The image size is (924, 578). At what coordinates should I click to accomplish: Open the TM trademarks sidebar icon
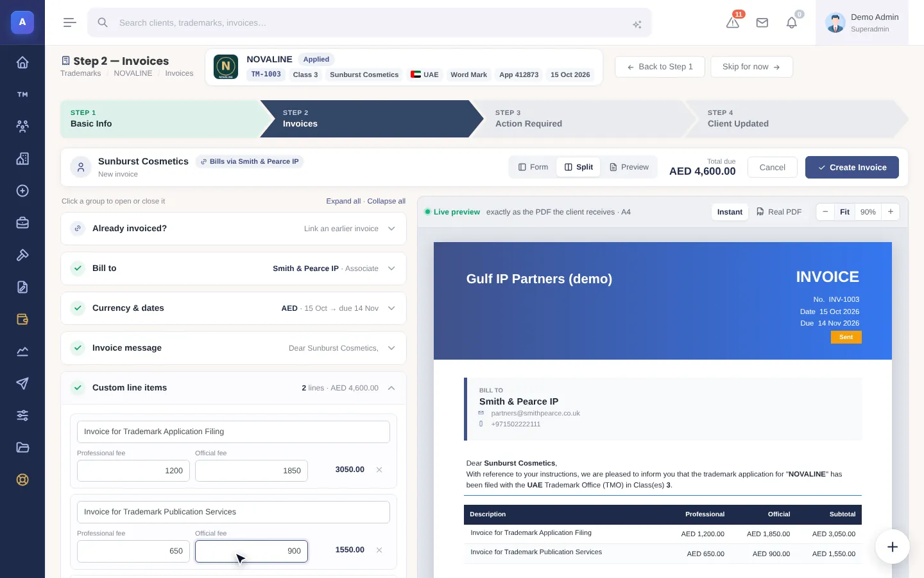[22, 94]
